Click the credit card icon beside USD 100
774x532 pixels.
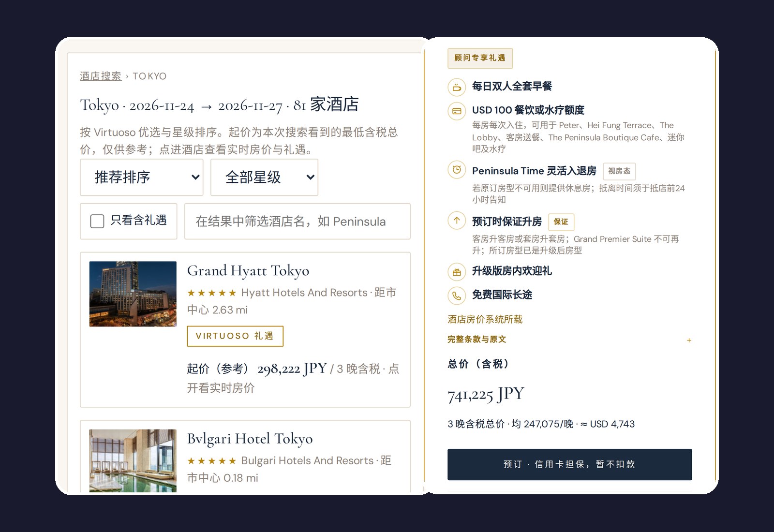point(457,111)
